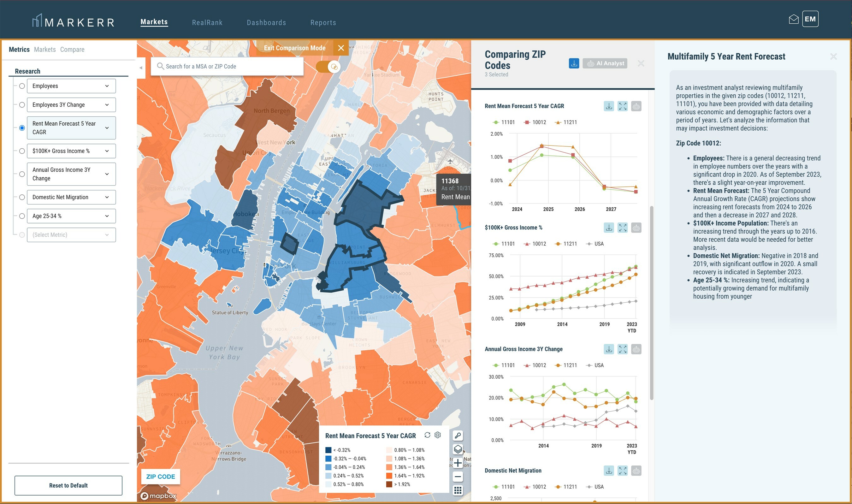The height and width of the screenshot is (504, 852).
Task: Open the mail inbox icon
Action: click(793, 19)
